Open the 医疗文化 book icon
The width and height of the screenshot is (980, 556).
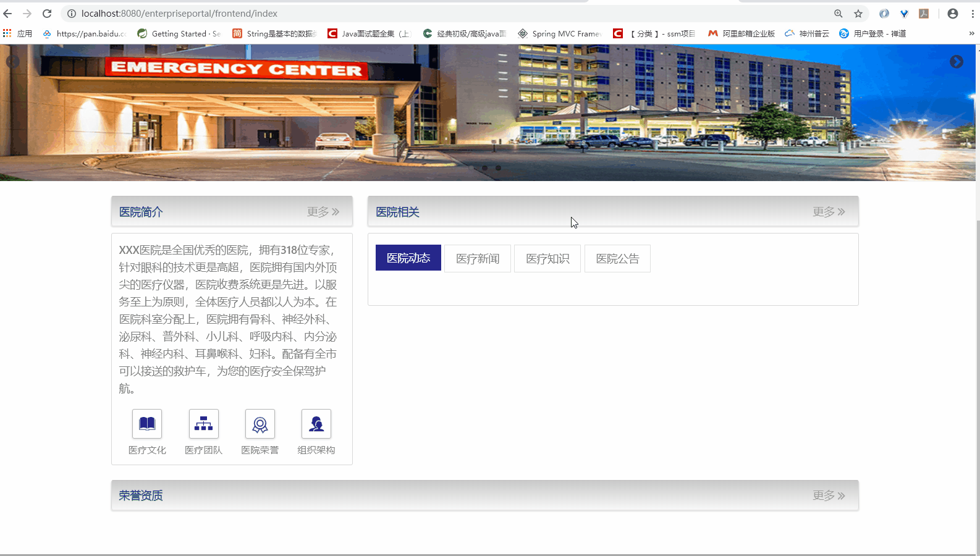[x=147, y=424]
